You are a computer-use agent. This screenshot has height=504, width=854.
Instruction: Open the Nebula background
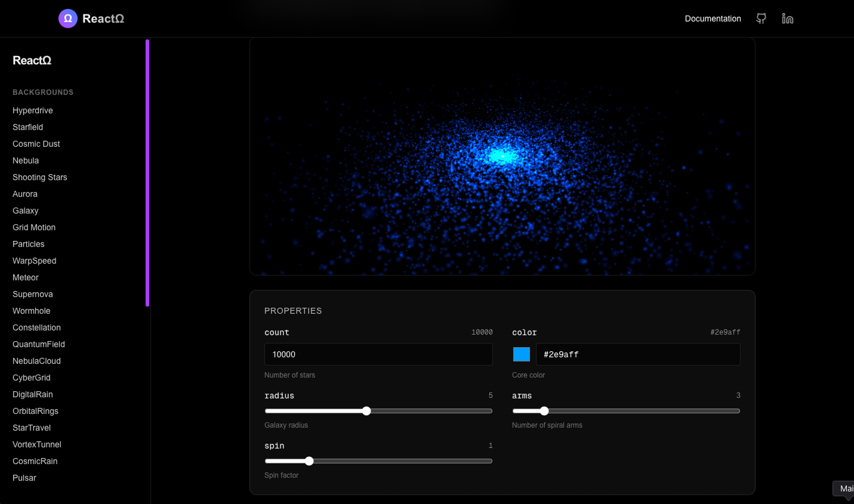click(26, 160)
